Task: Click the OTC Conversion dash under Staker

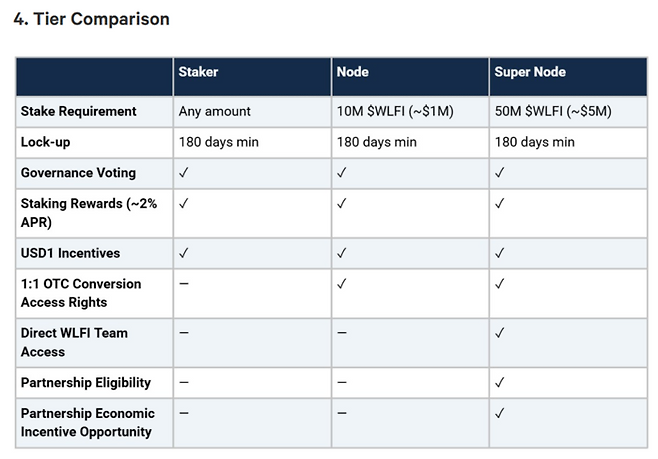Action: [x=184, y=284]
